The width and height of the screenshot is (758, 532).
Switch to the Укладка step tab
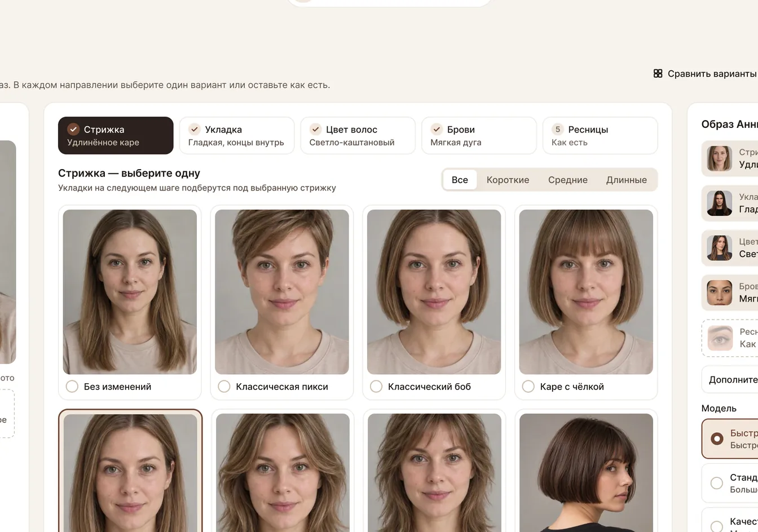tap(237, 135)
